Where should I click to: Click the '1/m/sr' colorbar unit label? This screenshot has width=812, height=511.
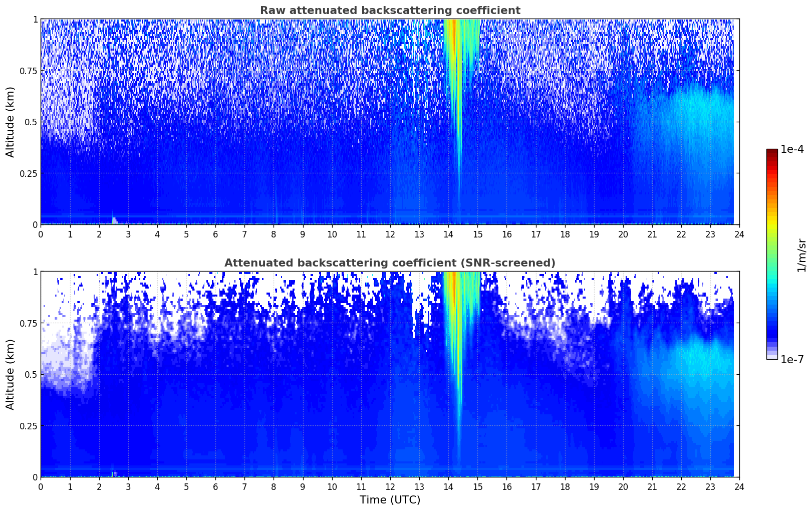coord(801,254)
